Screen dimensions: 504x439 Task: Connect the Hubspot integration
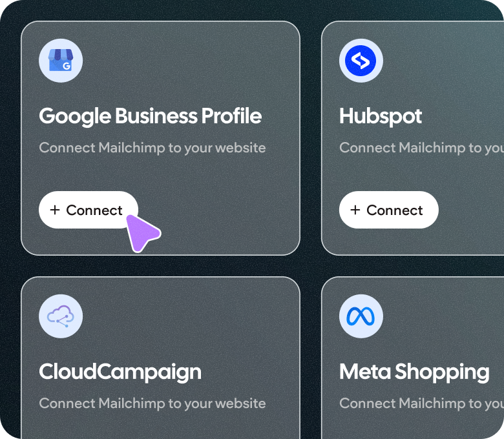[x=388, y=210]
